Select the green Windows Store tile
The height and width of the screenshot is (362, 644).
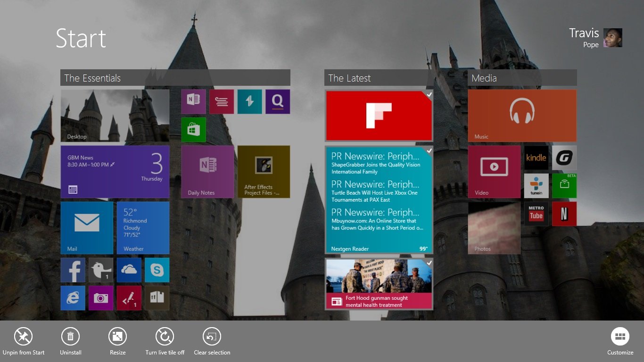pyautogui.click(x=194, y=130)
